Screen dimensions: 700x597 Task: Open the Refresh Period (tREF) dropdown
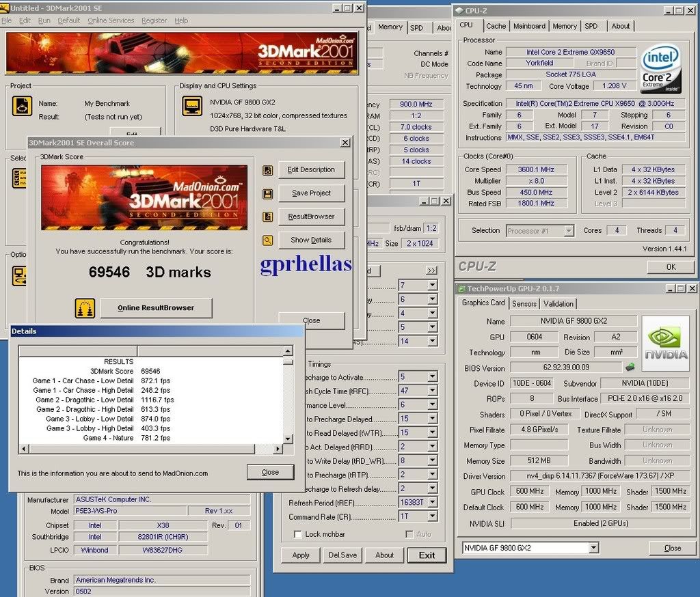(432, 503)
